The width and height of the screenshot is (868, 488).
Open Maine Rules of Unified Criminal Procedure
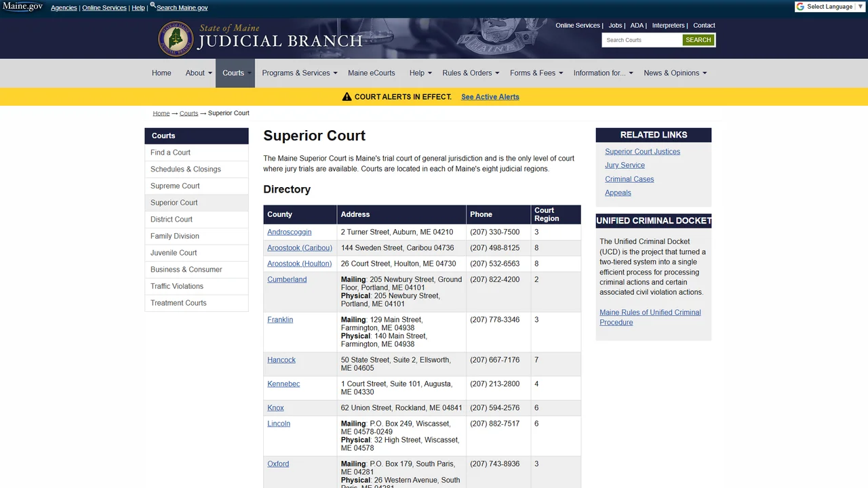pos(650,317)
